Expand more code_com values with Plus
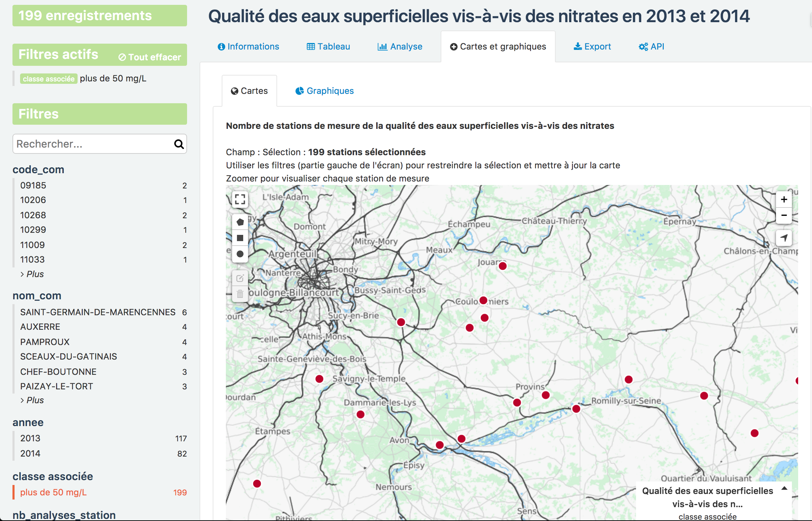 (x=35, y=274)
